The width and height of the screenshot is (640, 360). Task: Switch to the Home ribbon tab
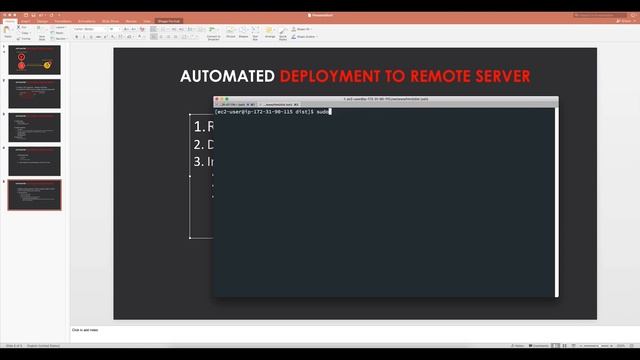point(10,21)
